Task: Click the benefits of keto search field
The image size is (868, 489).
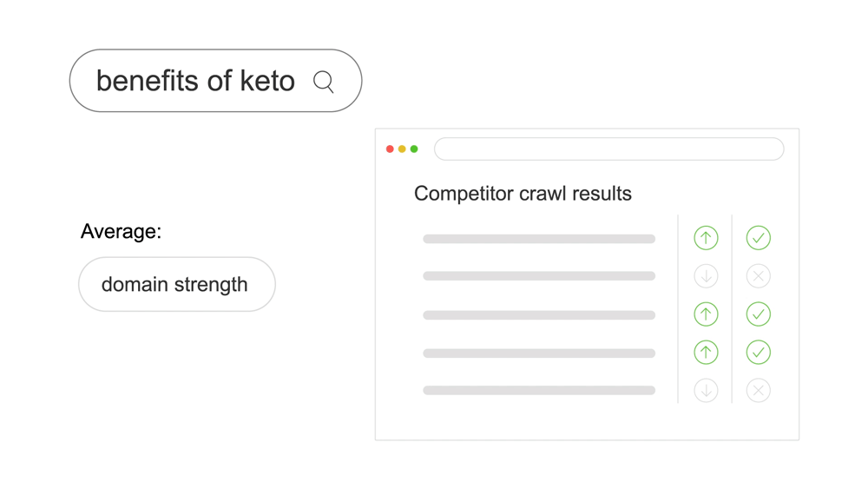Action: click(x=216, y=81)
